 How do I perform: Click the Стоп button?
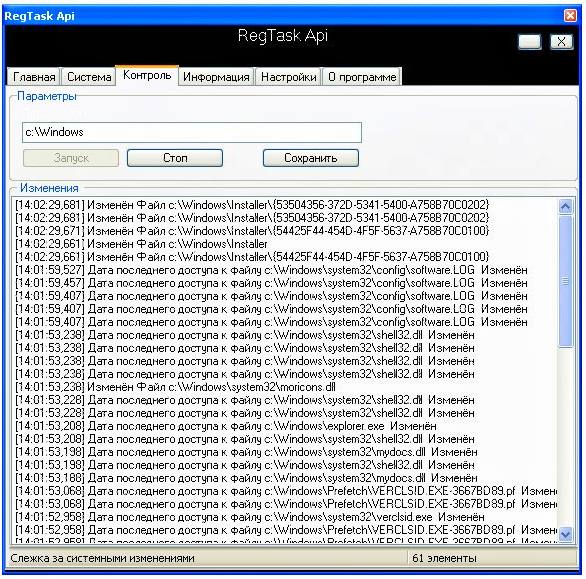point(175,158)
